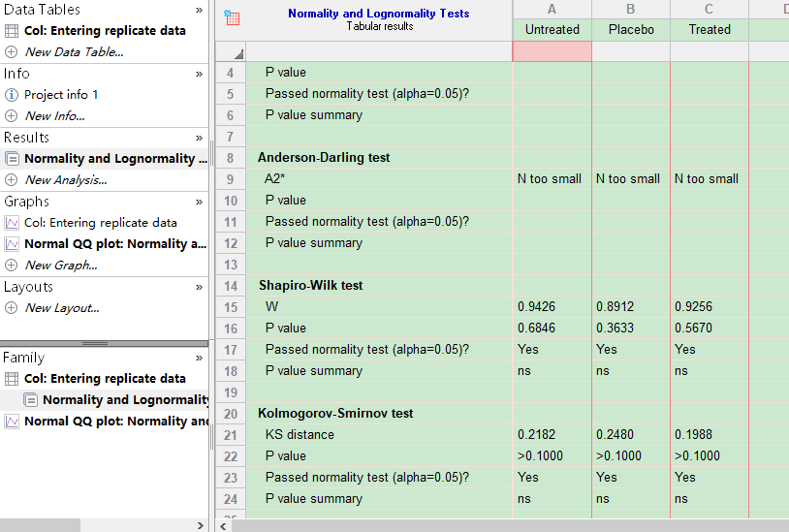Open Col: Entering replicate data table

[x=105, y=31]
